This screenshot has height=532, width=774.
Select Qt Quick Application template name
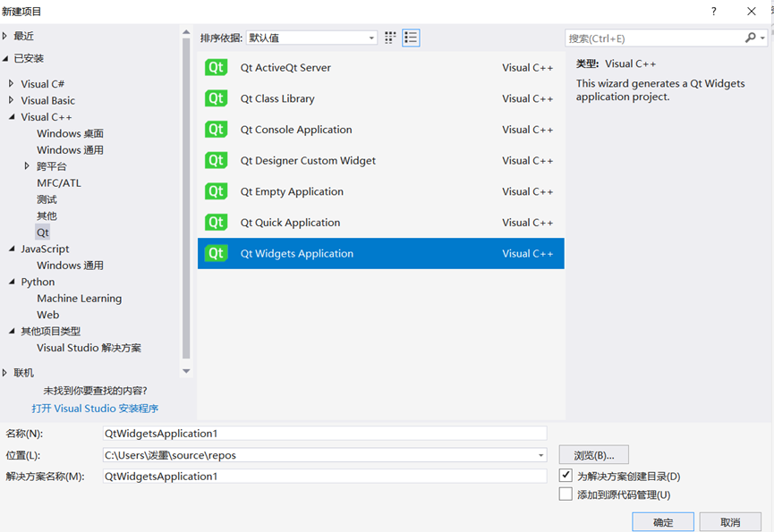coord(290,223)
